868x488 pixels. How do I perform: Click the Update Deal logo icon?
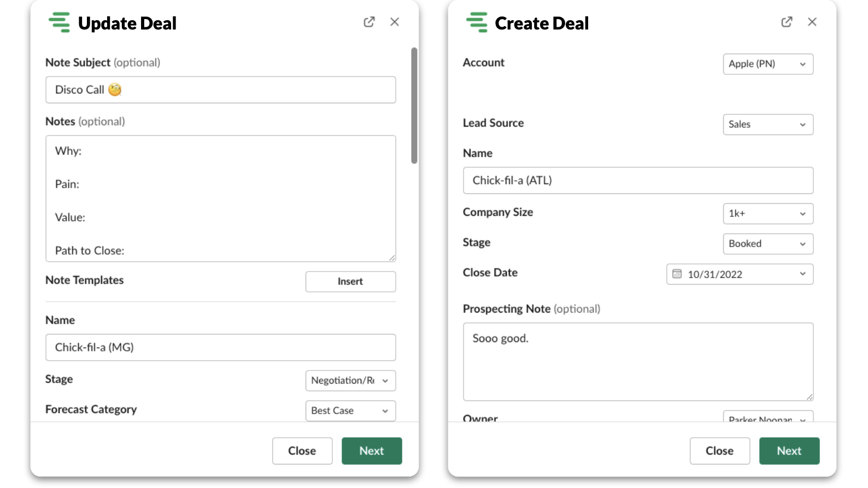click(x=59, y=23)
